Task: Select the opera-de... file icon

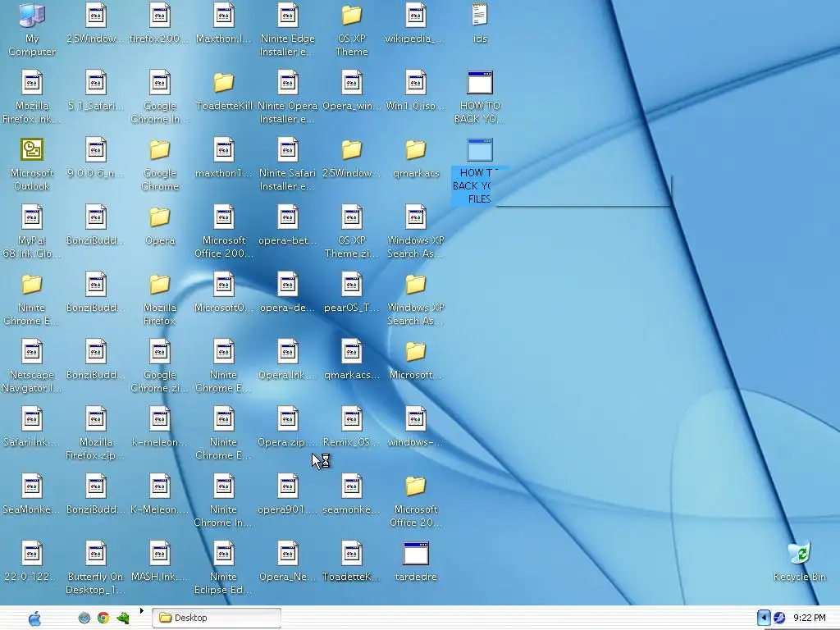Action: tap(288, 285)
